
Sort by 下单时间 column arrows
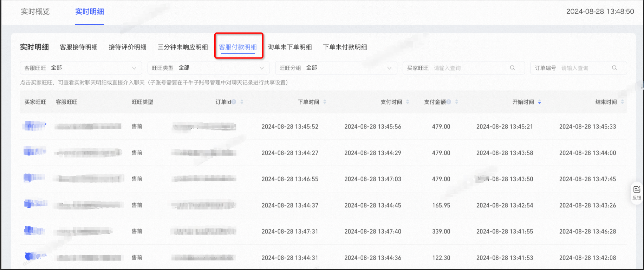coord(325,102)
